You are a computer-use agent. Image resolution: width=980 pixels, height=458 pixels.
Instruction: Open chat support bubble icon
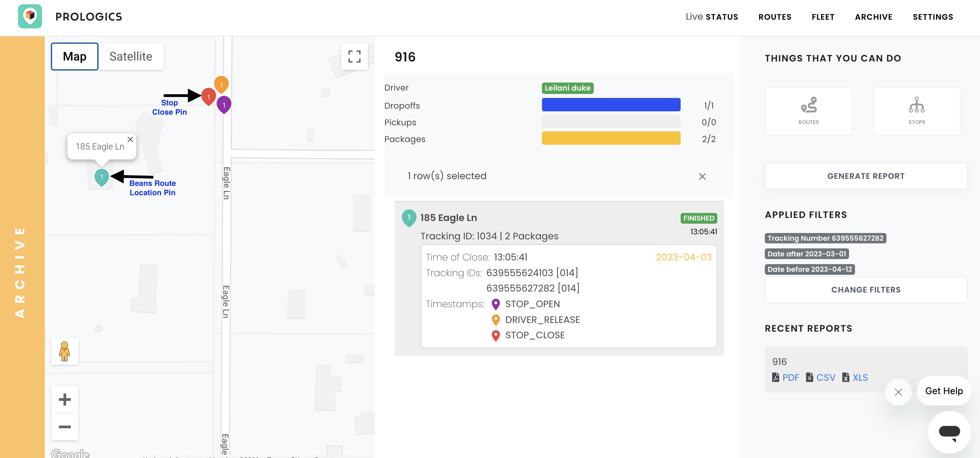click(x=949, y=432)
